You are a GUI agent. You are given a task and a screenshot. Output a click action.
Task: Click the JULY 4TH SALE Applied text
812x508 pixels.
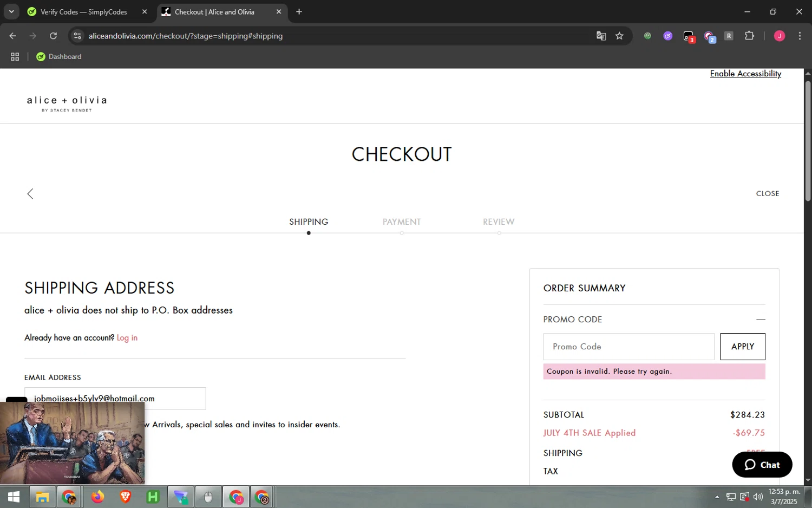click(590, 433)
